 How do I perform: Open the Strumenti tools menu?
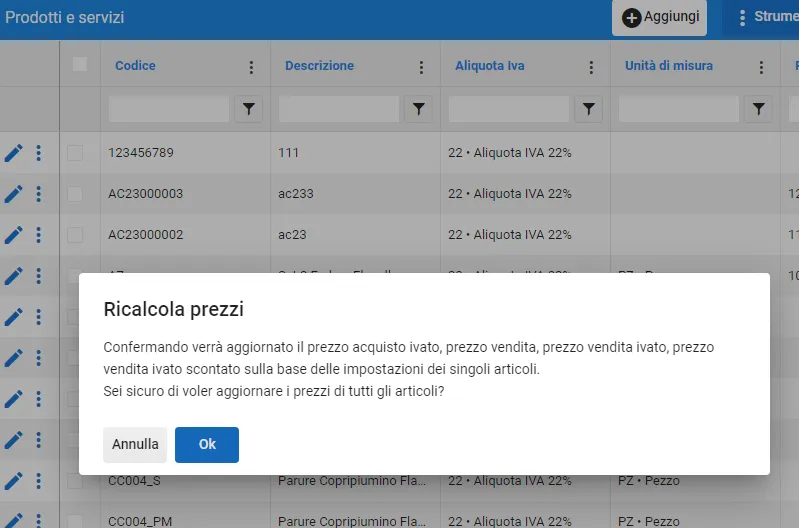click(762, 17)
